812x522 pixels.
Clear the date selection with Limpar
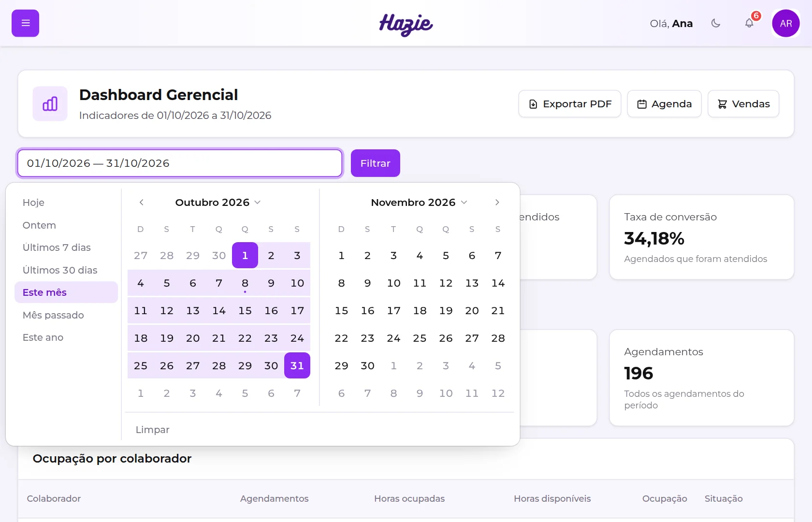tap(152, 430)
